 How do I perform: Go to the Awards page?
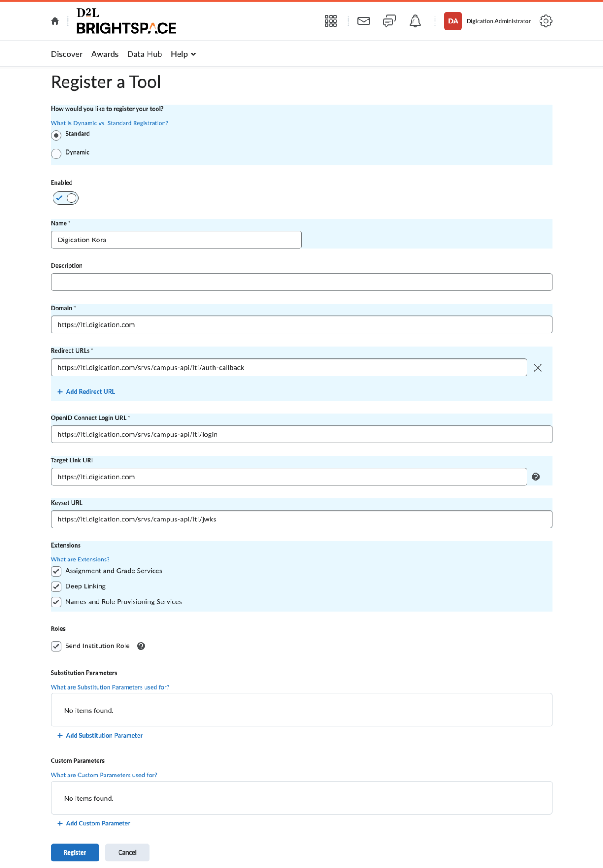pyautogui.click(x=105, y=54)
